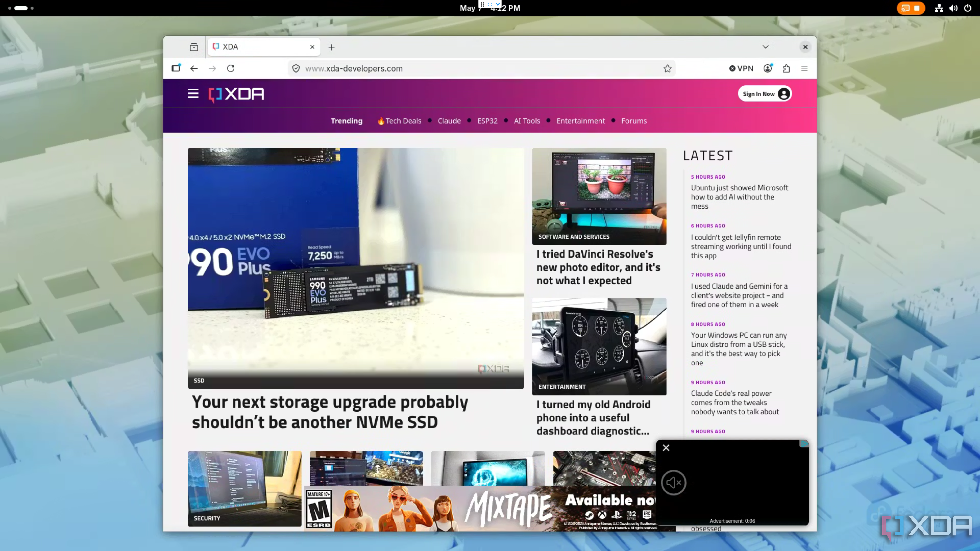Click the Sign In Now button

765,94
